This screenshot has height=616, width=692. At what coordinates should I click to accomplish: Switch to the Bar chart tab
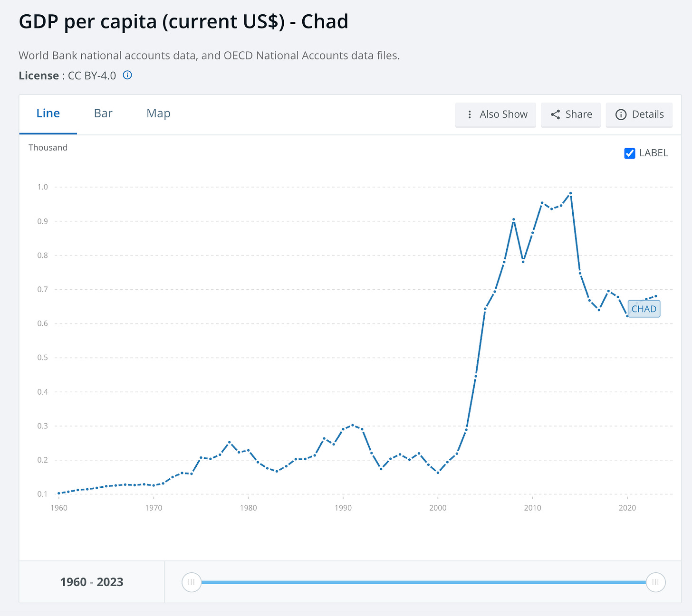pos(103,113)
